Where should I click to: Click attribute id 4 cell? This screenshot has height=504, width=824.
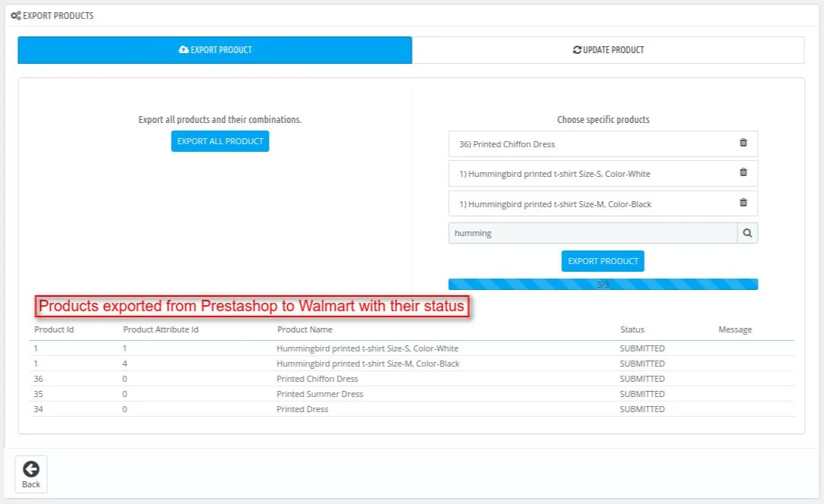[125, 364]
